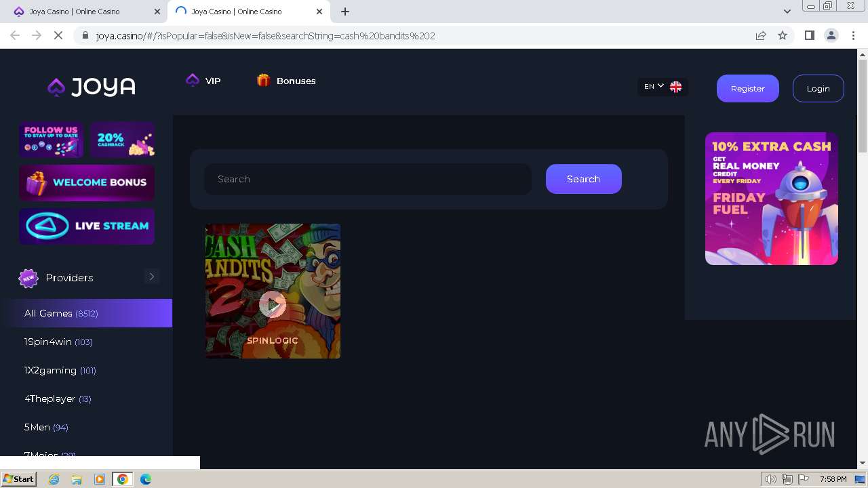Click the Login button

(818, 88)
